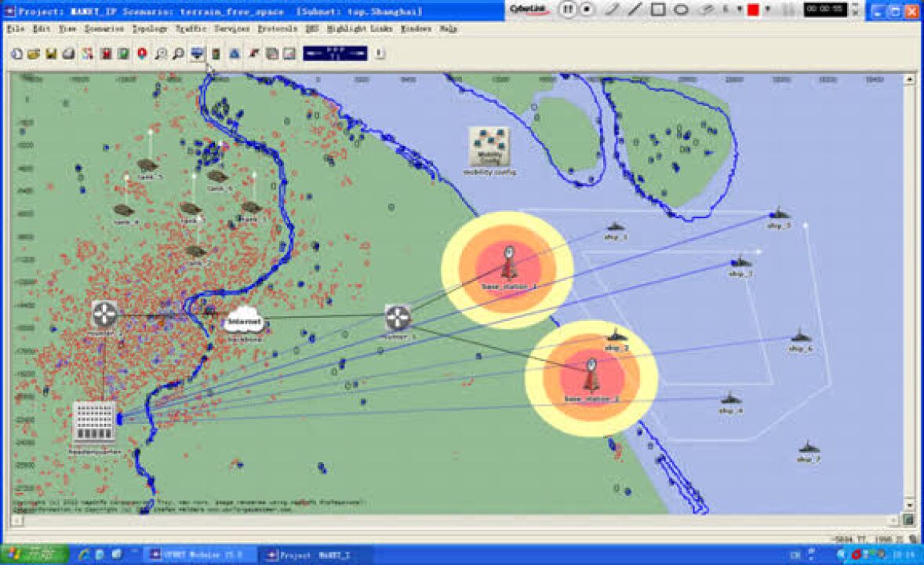Viewport: 924px width, 565px height.
Task: Pause the CyberLink screen recording
Action: pyautogui.click(x=568, y=9)
